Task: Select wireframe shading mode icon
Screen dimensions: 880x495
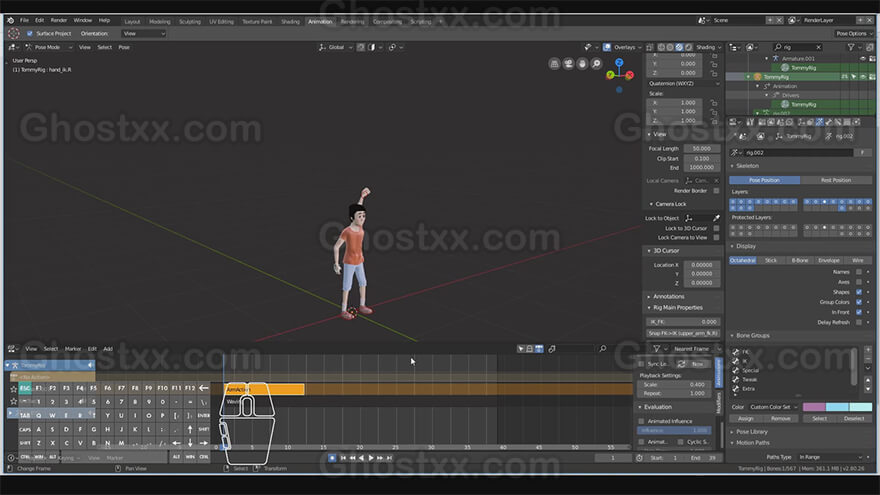Action: pos(661,48)
